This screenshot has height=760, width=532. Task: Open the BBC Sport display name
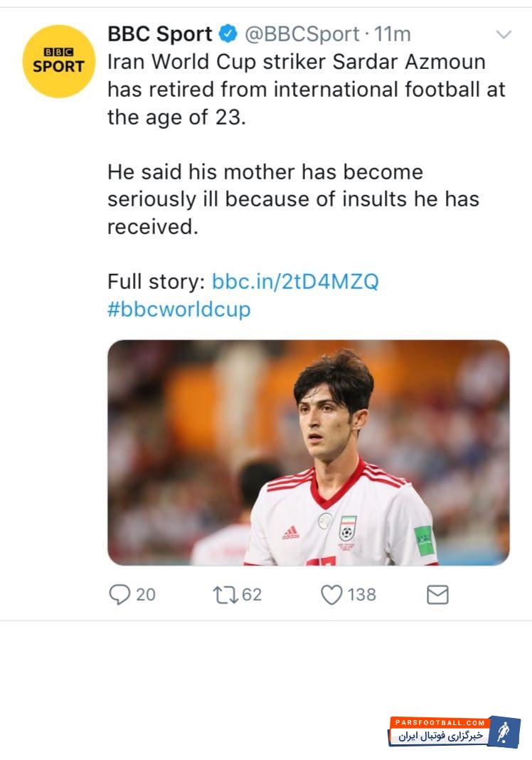(x=160, y=33)
